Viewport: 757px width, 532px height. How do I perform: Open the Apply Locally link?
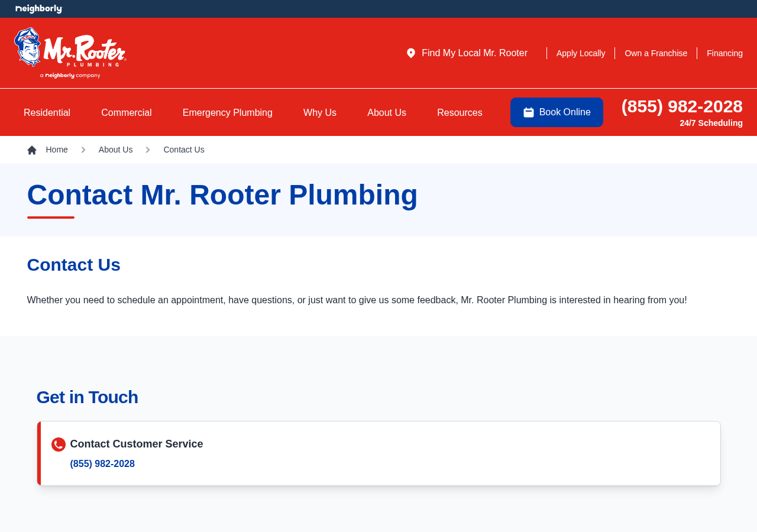[581, 53]
